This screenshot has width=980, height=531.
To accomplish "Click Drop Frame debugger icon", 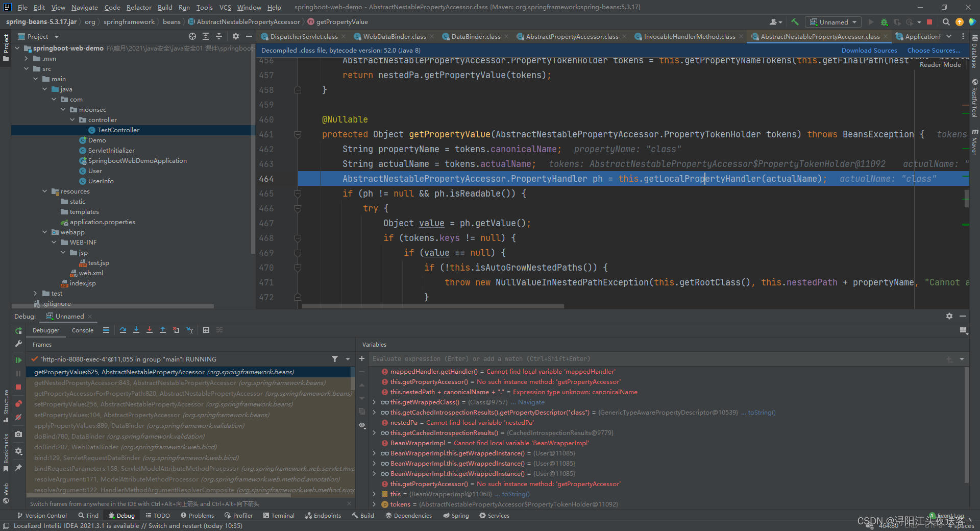I will (176, 330).
